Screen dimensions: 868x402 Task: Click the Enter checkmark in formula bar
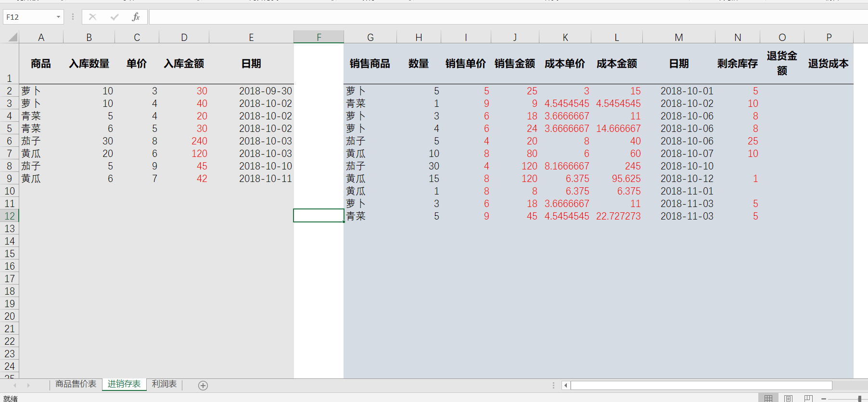(115, 17)
